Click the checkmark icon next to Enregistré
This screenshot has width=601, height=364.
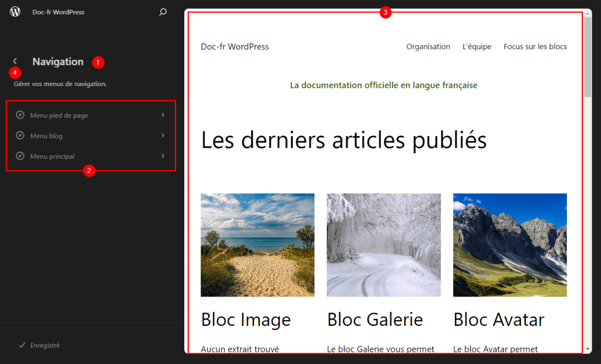click(22, 345)
